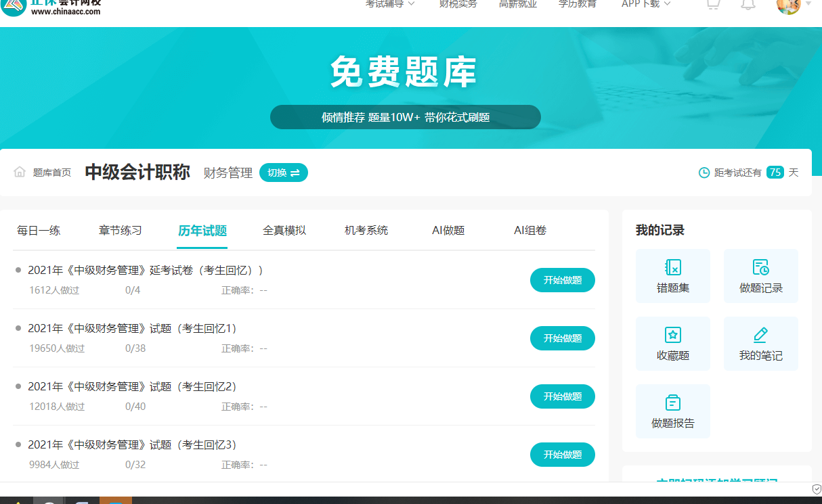Click the clock icon next to exam countdown
This screenshot has height=504, width=822.
point(704,172)
